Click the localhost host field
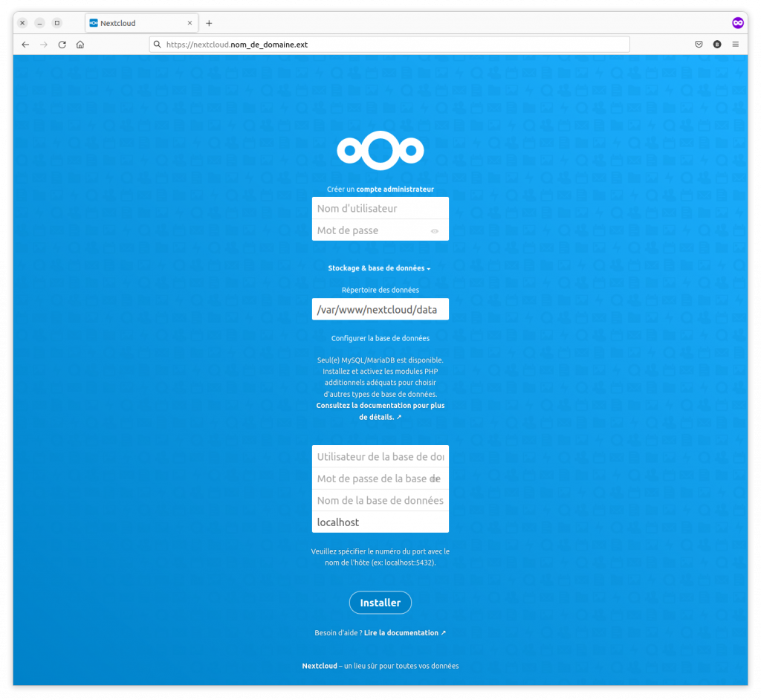 [x=380, y=522]
